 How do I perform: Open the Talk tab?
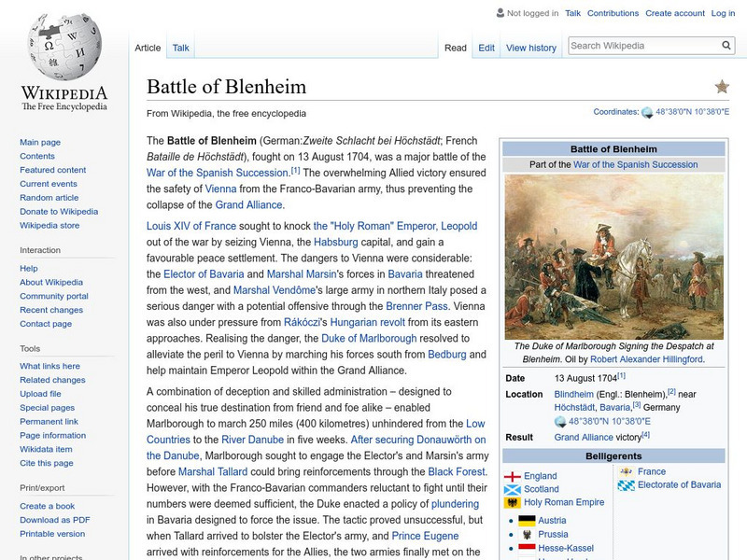[181, 48]
